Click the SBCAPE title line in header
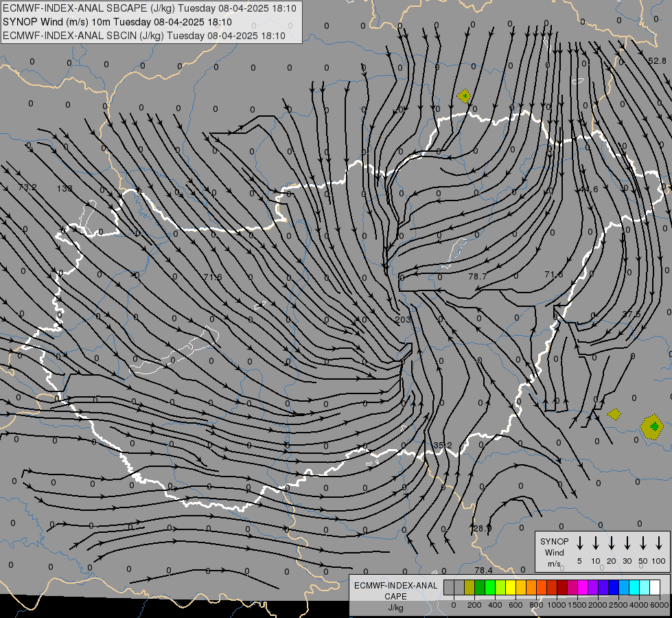672x618 pixels. tap(150, 8)
